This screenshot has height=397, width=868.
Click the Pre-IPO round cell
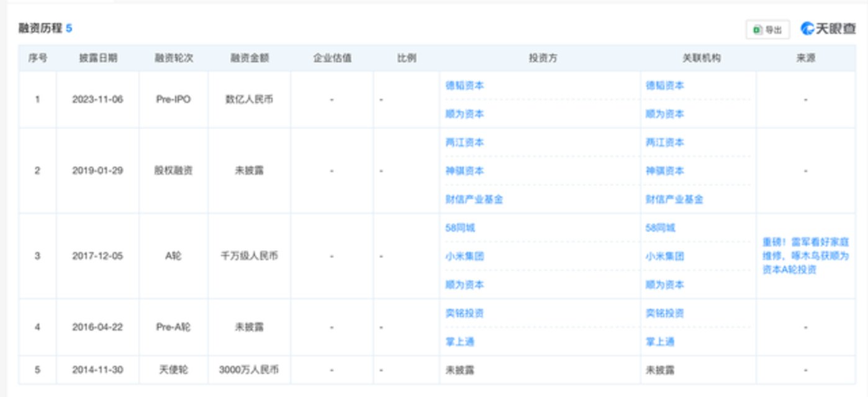click(x=173, y=99)
